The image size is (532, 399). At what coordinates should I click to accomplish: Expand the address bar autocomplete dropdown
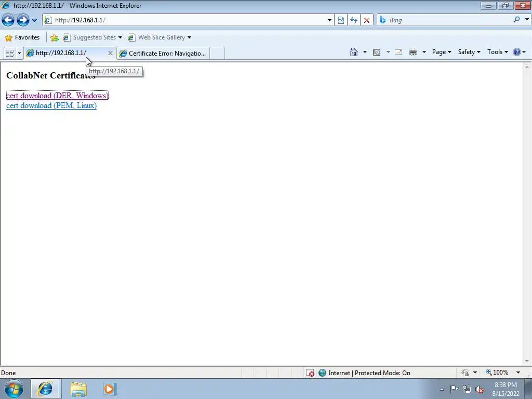pyautogui.click(x=329, y=20)
